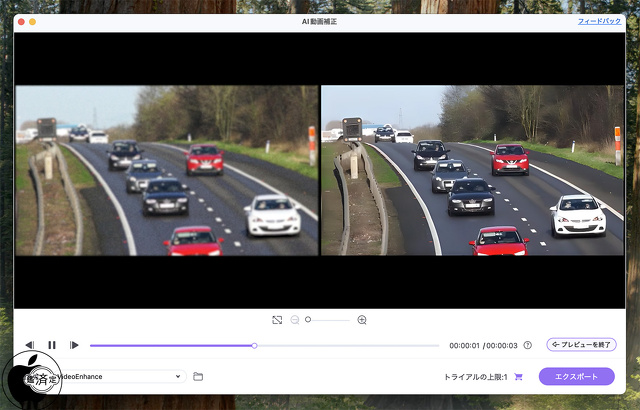This screenshot has height=410, width=640.
Task: Close the window with the red button
Action: pyautogui.click(x=17, y=21)
